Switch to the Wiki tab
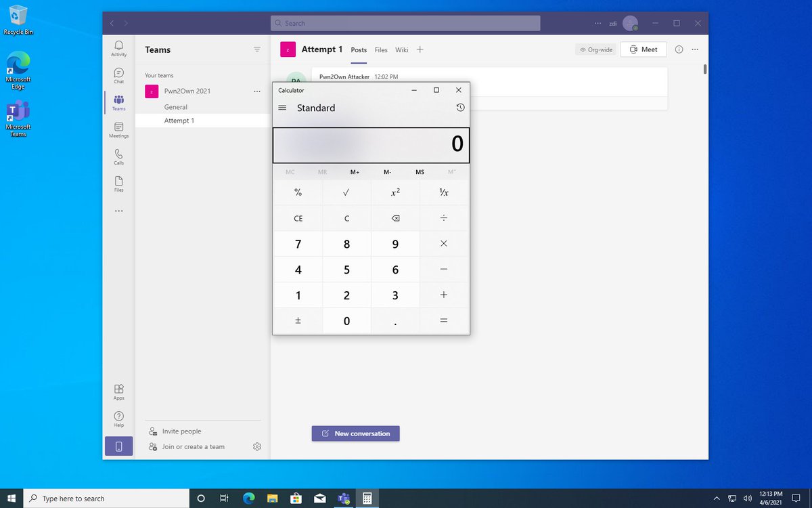 click(401, 50)
